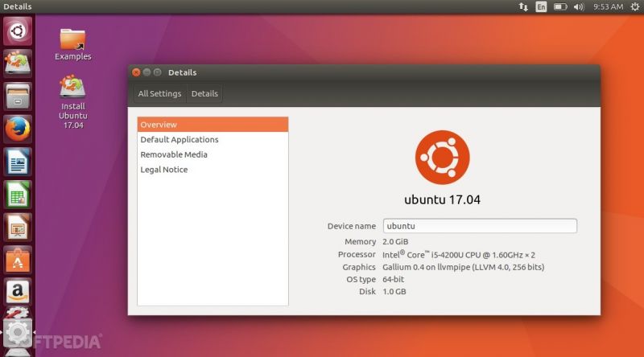Open the session gear menu

[635, 6]
